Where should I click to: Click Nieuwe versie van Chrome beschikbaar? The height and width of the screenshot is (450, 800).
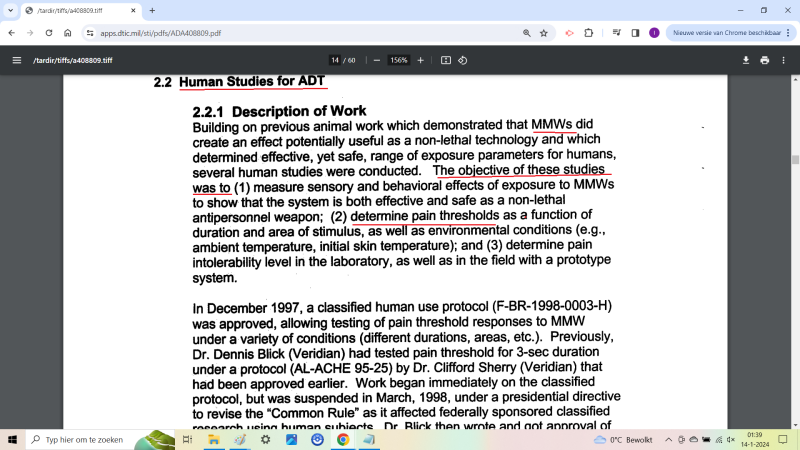click(x=727, y=33)
